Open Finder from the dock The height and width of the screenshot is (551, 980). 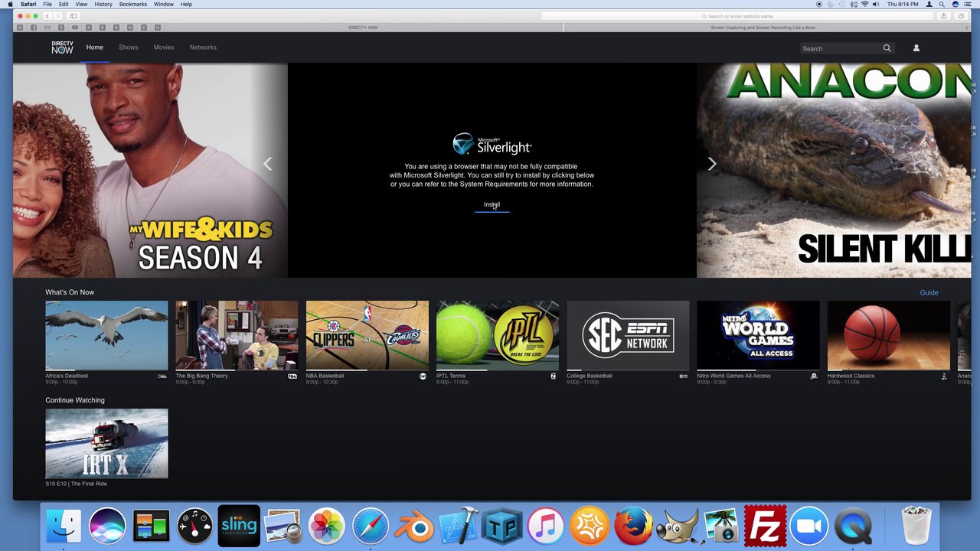[64, 526]
